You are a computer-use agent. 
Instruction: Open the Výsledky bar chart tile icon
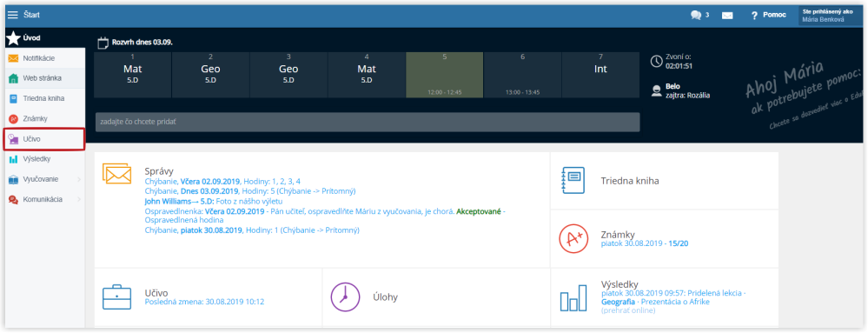pos(573,298)
